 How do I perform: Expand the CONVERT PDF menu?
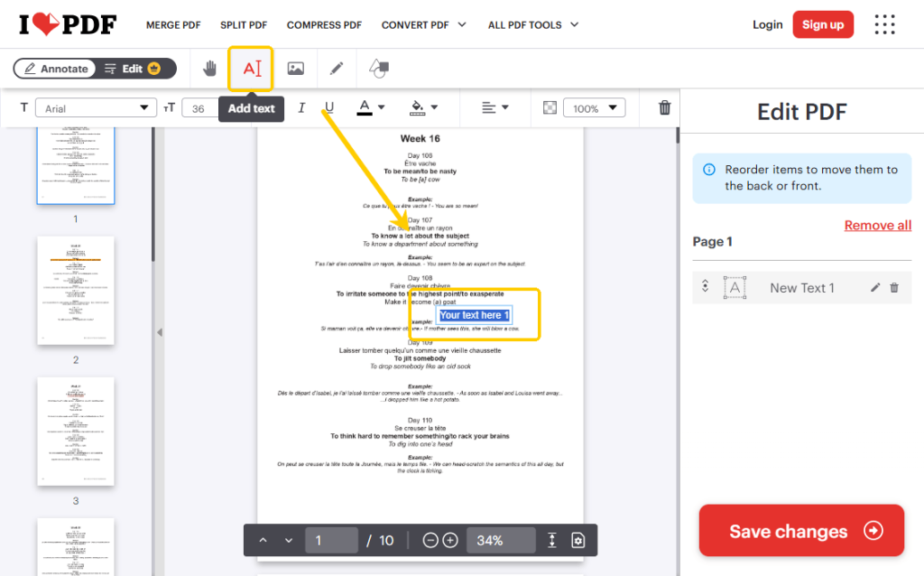tap(424, 24)
